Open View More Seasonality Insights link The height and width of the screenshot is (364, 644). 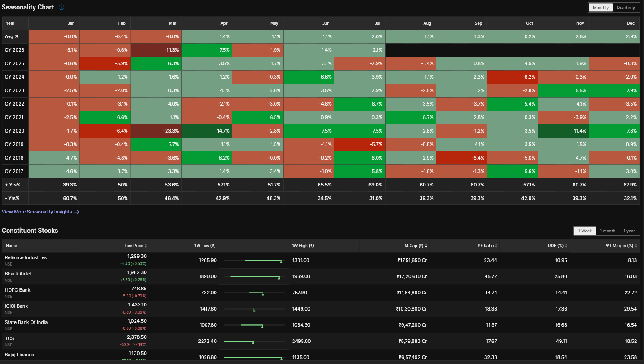(x=37, y=212)
